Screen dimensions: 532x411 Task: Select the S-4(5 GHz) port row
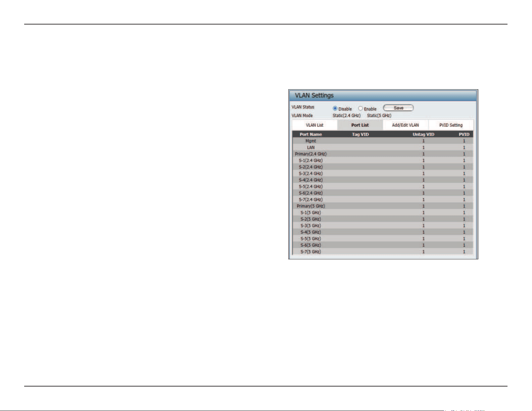[x=383, y=232]
